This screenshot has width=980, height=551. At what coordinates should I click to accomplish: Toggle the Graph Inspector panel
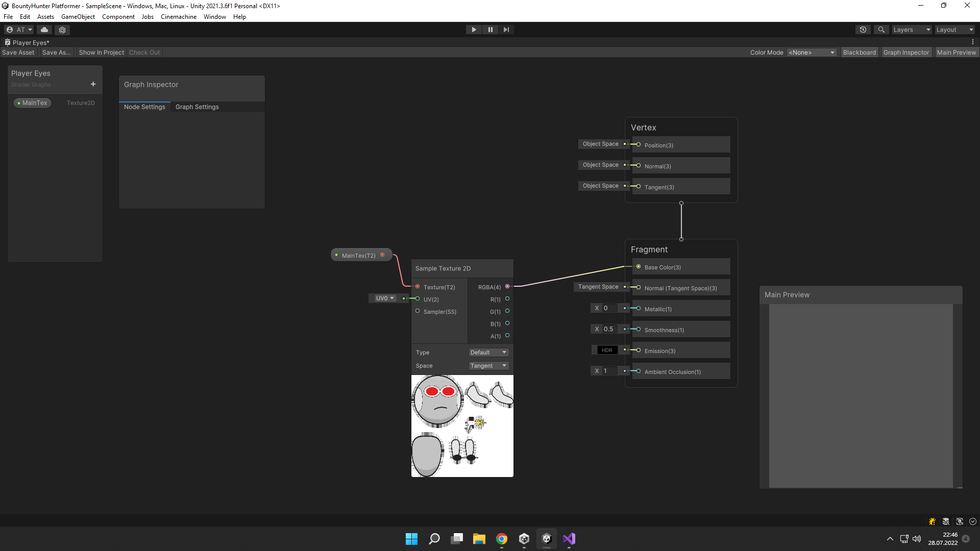click(906, 52)
